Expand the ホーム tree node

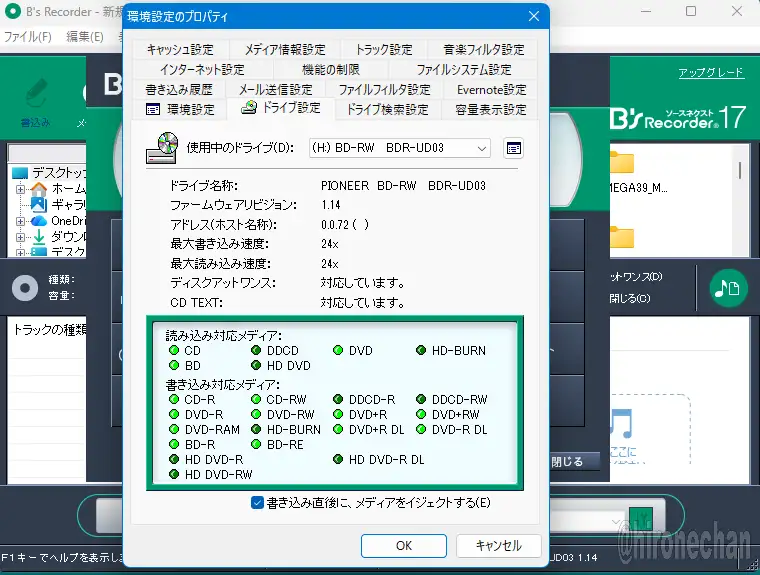(x=19, y=189)
